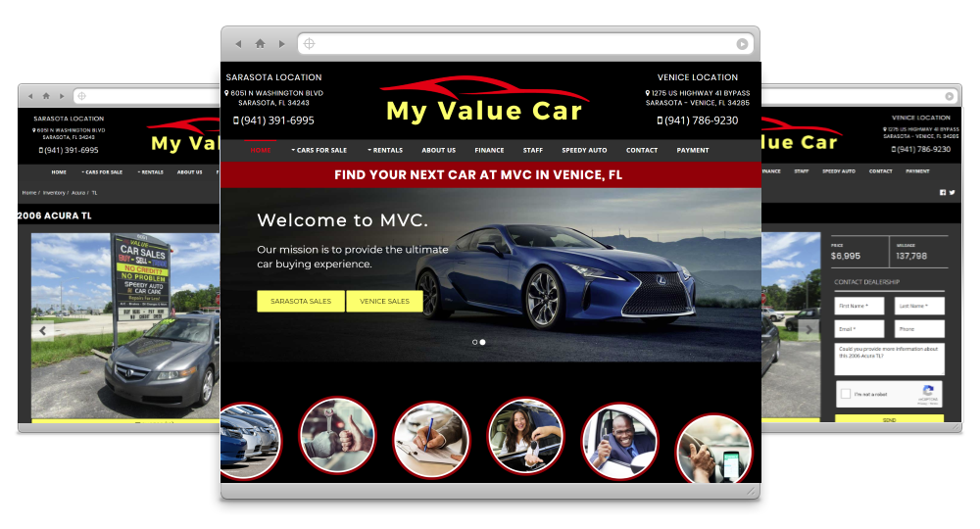
Task: Expand the CARS FOR SALE dropdown in the front window
Action: tap(318, 151)
